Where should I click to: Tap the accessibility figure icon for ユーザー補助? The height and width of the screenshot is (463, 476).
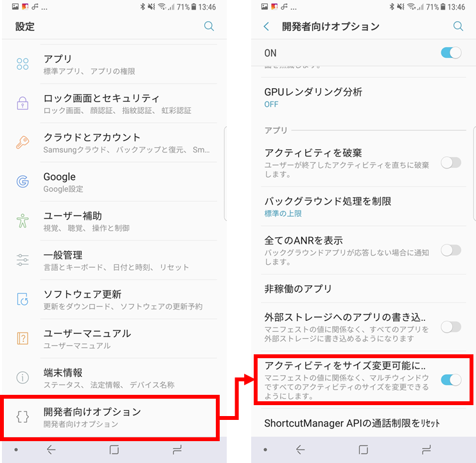(22, 221)
